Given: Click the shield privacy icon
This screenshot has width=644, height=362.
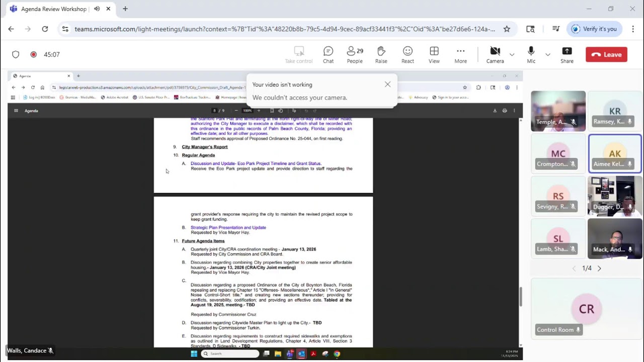Looking at the screenshot, I should [16, 54].
